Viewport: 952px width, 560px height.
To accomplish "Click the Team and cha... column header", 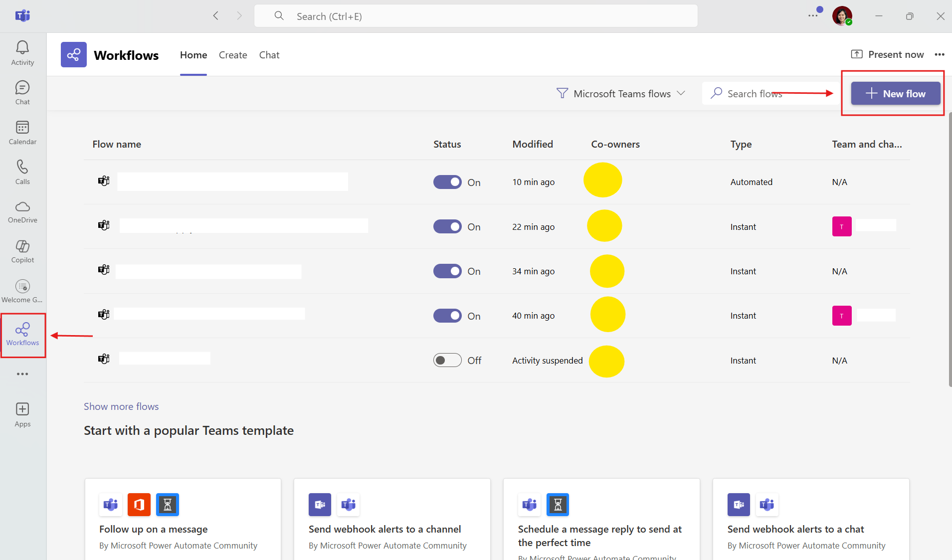I will click(x=867, y=144).
